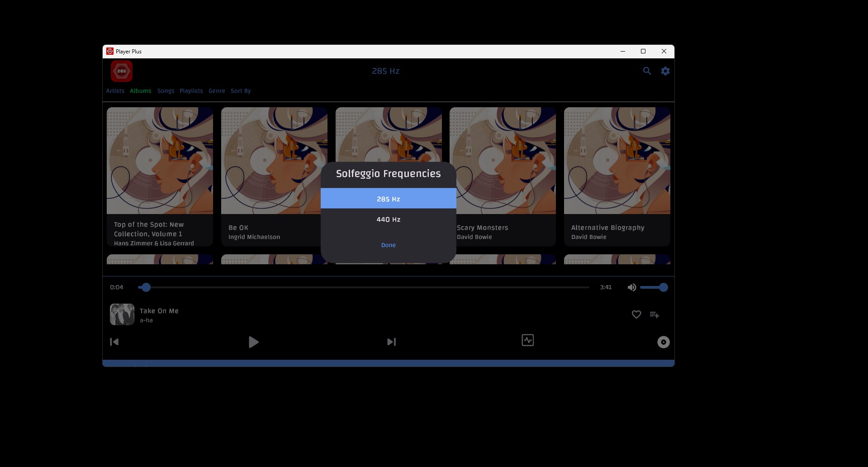Adjust the volume slider

tap(654, 287)
